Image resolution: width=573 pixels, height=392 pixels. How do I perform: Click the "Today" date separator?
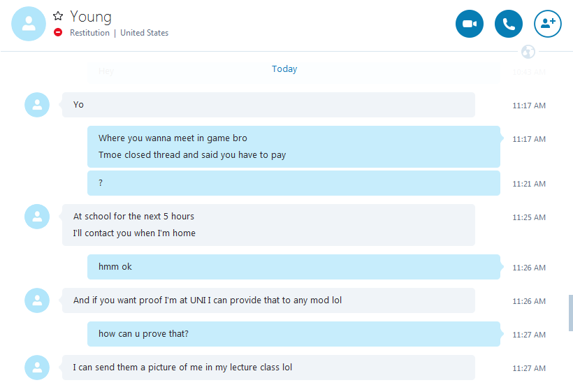click(284, 68)
